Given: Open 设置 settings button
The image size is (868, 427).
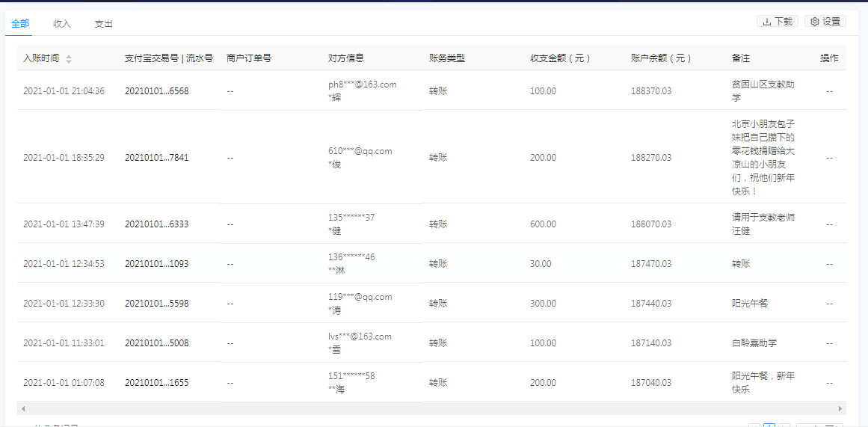Looking at the screenshot, I should [825, 22].
